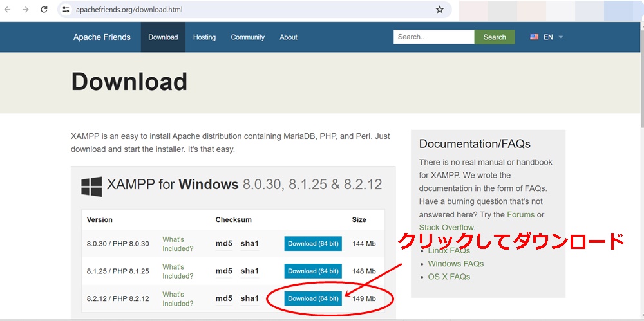
Task: Bookmark this page with star icon
Action: point(439,10)
